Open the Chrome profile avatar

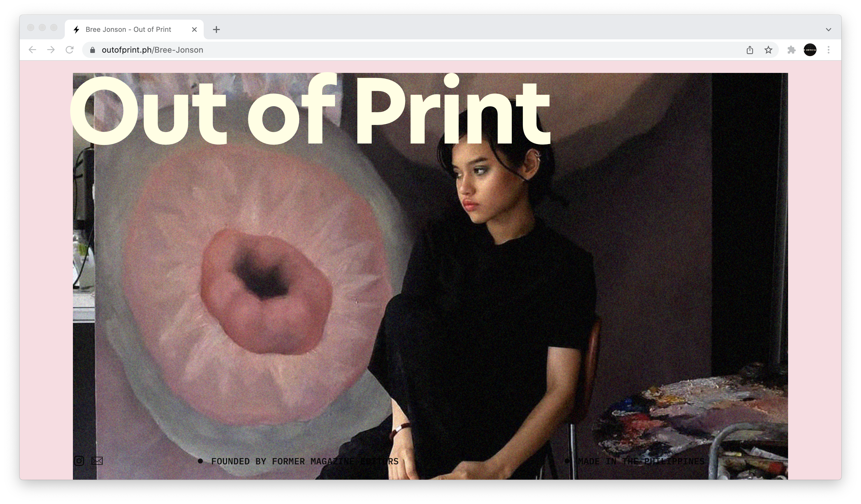(810, 50)
